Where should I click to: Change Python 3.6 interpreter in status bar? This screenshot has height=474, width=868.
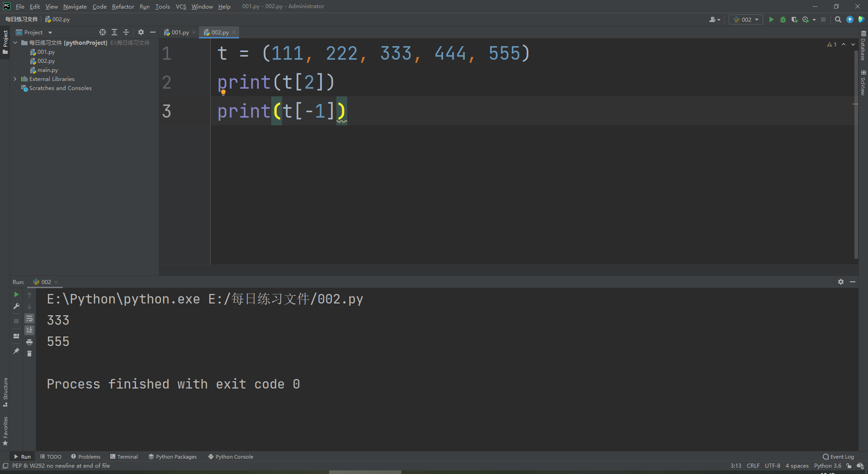pos(827,465)
